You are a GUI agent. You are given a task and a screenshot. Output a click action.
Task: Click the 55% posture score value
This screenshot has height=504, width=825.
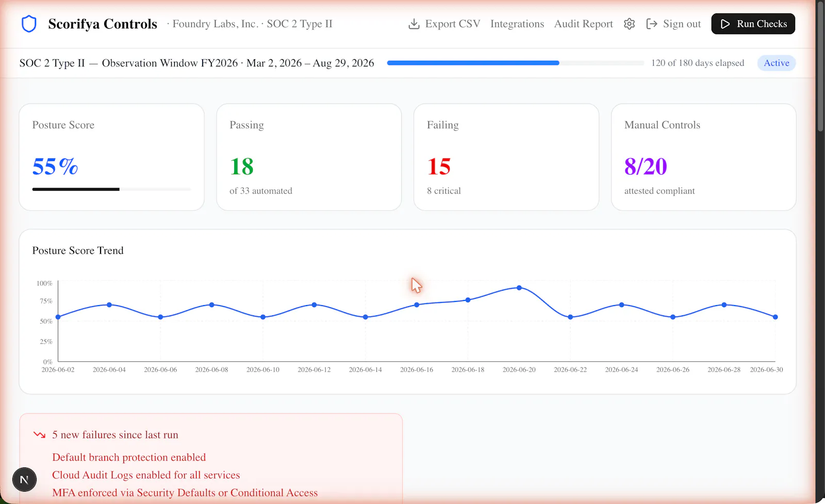pos(55,166)
